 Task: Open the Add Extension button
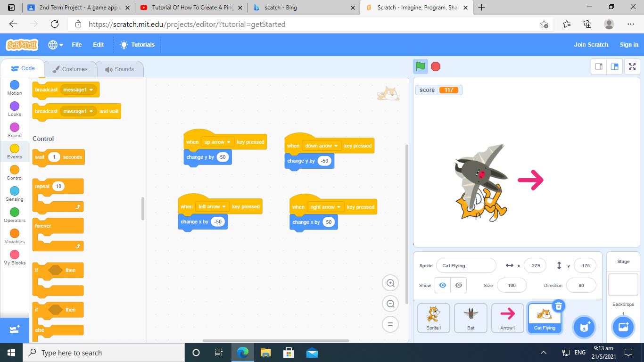click(x=14, y=329)
